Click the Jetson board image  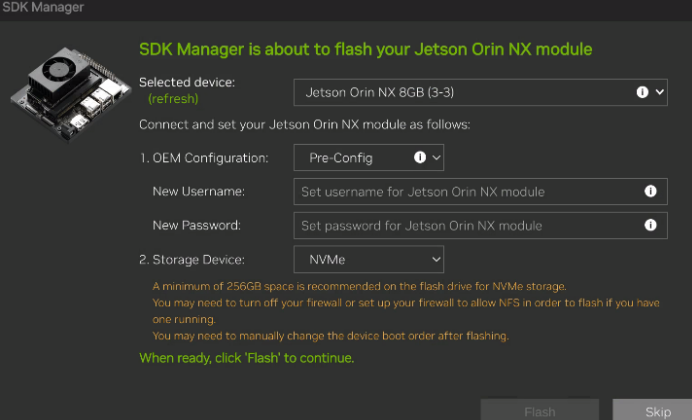pyautogui.click(x=71, y=93)
